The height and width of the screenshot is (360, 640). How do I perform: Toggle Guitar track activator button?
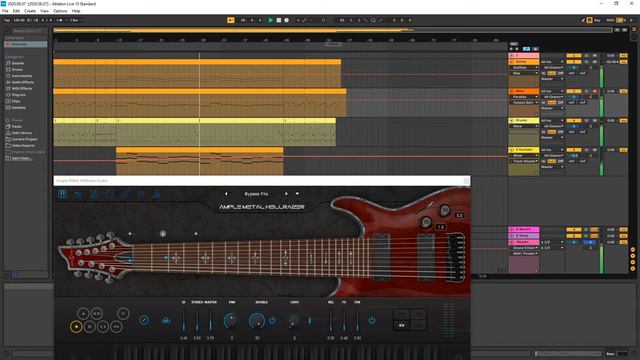pos(573,62)
